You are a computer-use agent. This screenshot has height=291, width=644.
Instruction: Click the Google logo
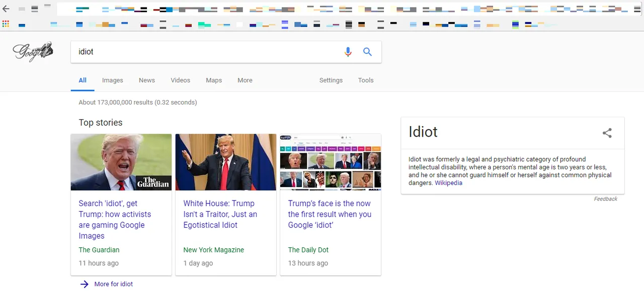coord(33,51)
